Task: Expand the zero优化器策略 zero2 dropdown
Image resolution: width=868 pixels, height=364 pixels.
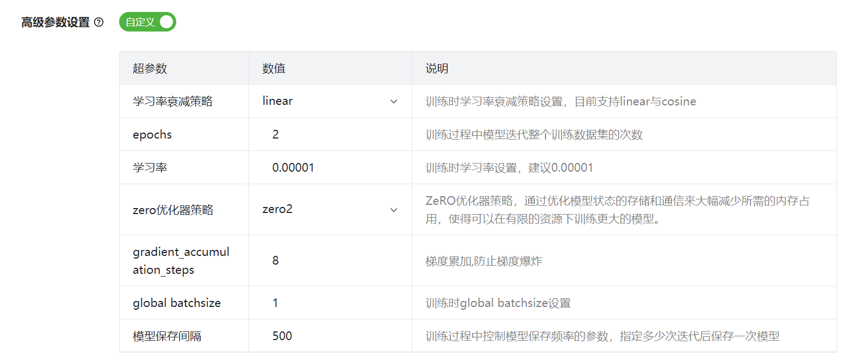Action: tap(330, 209)
